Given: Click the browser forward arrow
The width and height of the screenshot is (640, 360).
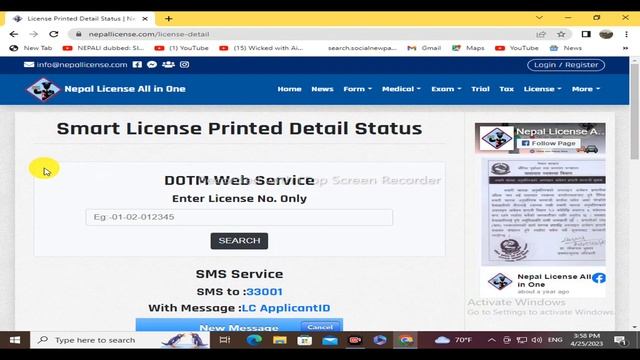Looking at the screenshot, I should [33, 34].
